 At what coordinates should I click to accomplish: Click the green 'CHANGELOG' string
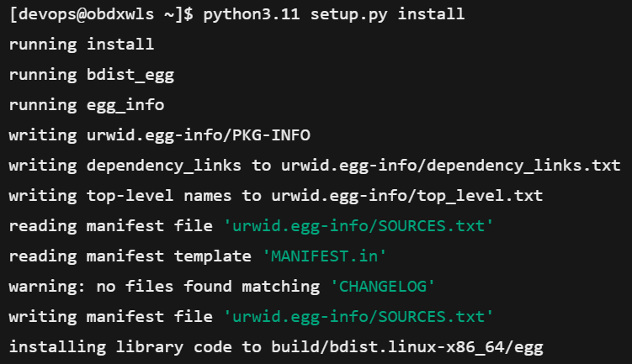381,287
